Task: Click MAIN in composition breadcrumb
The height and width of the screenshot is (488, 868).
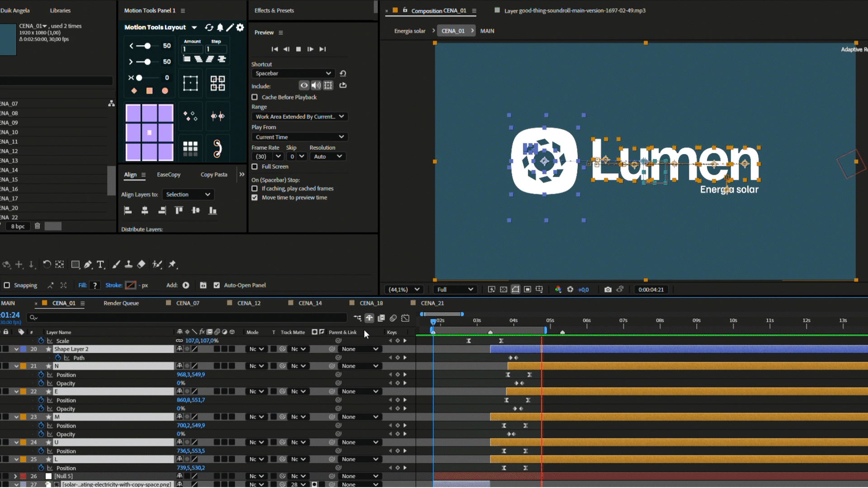Action: 487,31
